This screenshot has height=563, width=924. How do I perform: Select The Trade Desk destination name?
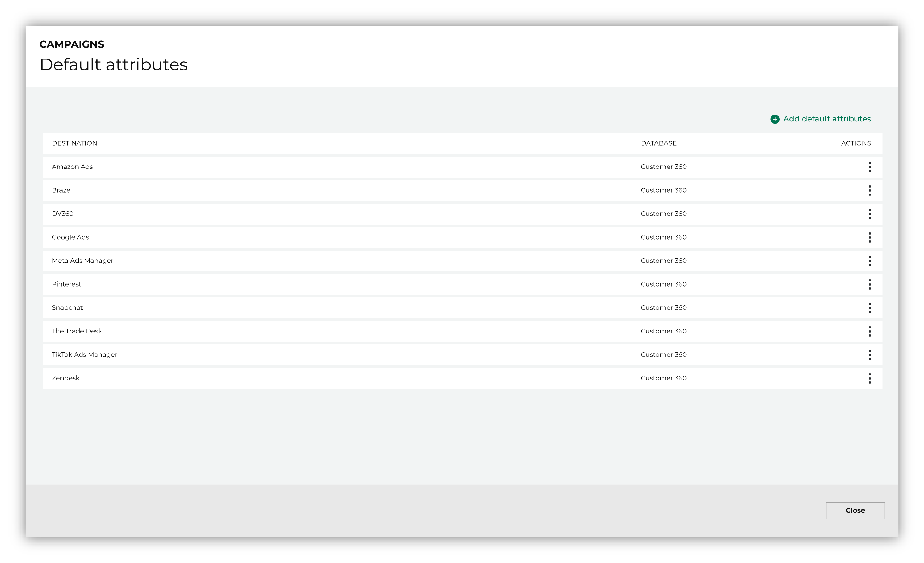click(77, 331)
